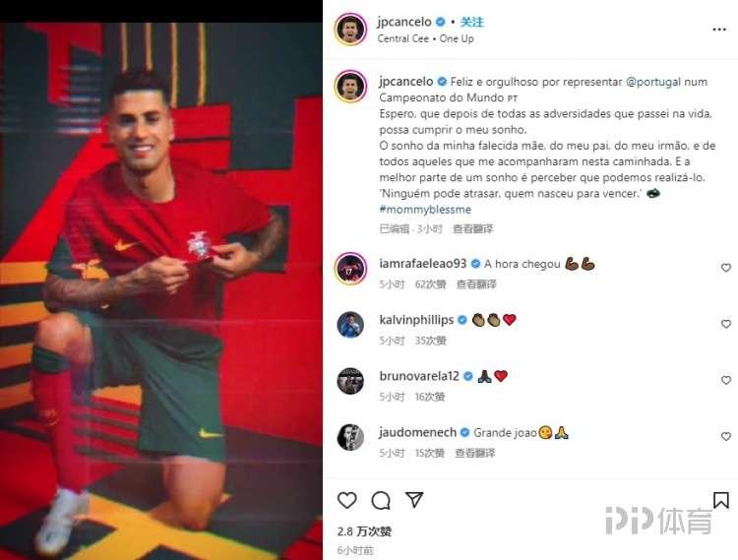Open brunovarela12 profile avatar
Viewport: 738px width, 560px height.
pos(350,381)
